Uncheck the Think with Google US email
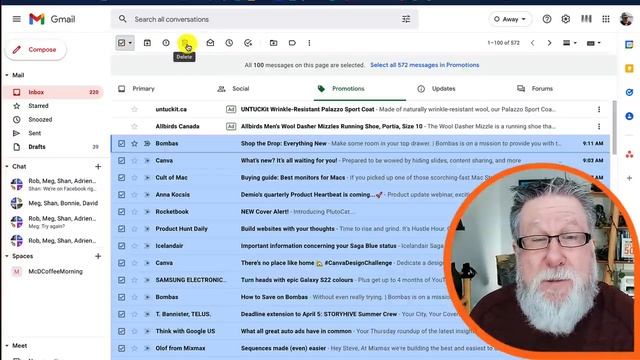The image size is (640, 360). 122,331
